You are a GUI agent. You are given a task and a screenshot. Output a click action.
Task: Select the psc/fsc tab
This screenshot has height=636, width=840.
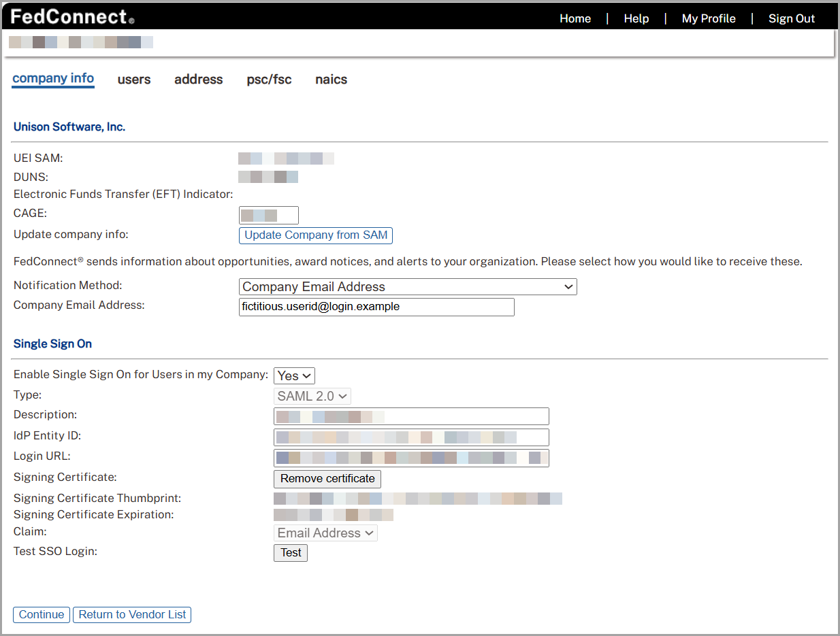[x=269, y=80]
